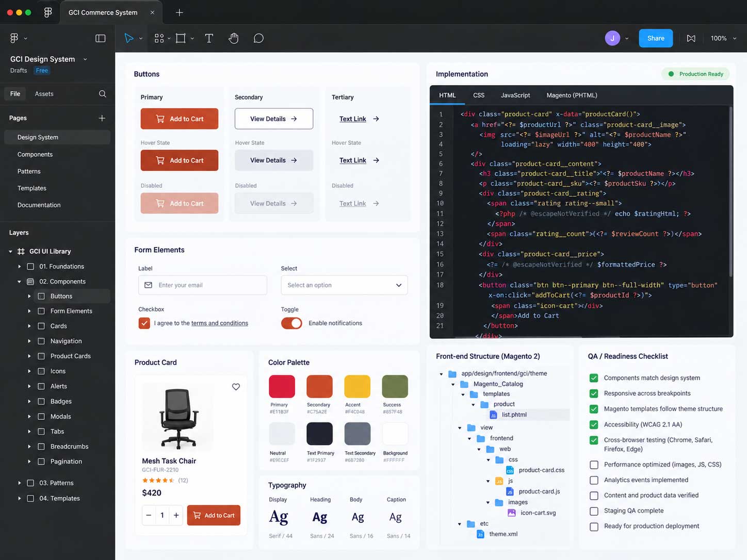
Task: Select the Move arrow tool
Action: click(x=129, y=38)
